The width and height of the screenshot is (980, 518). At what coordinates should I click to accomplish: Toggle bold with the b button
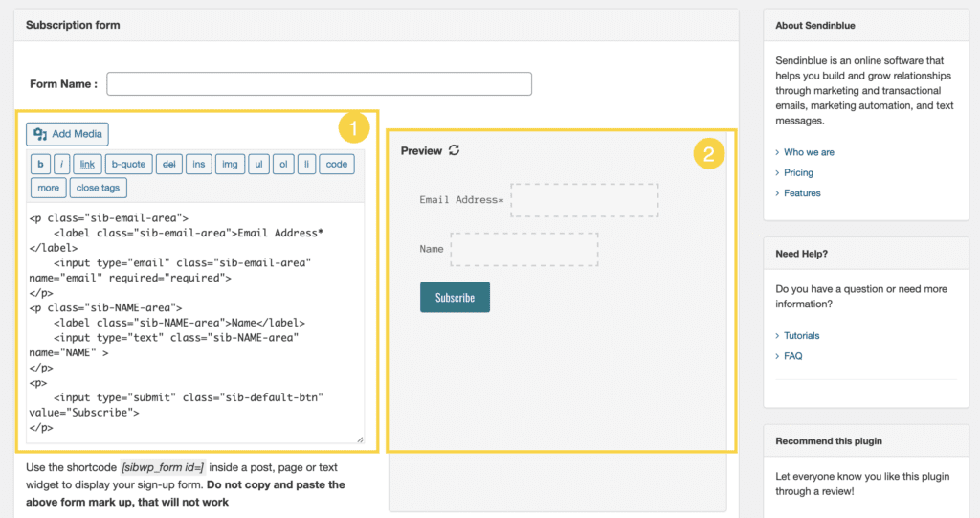40,164
